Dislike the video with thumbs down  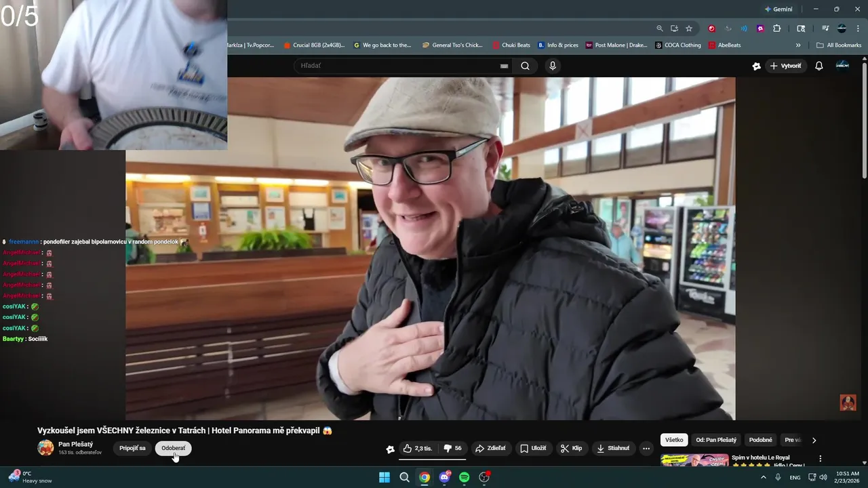coord(453,449)
